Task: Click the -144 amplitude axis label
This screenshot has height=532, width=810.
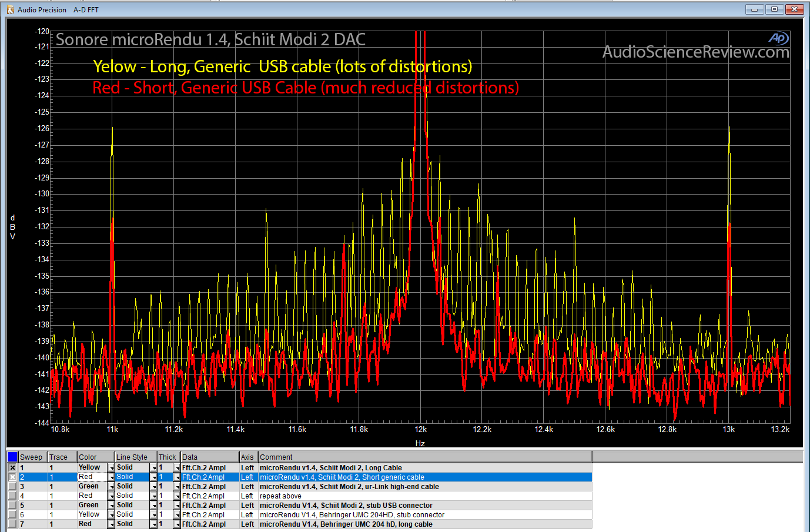Action: click(x=42, y=423)
